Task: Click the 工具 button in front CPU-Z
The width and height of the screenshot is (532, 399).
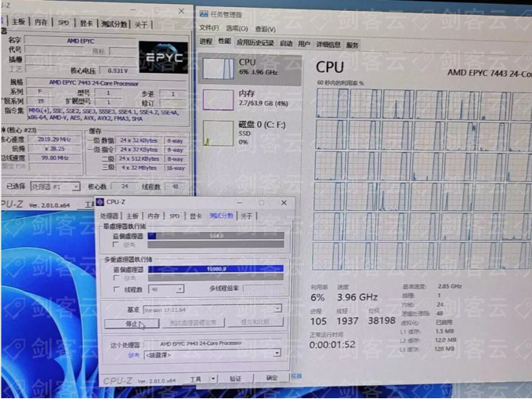Action: (196, 379)
